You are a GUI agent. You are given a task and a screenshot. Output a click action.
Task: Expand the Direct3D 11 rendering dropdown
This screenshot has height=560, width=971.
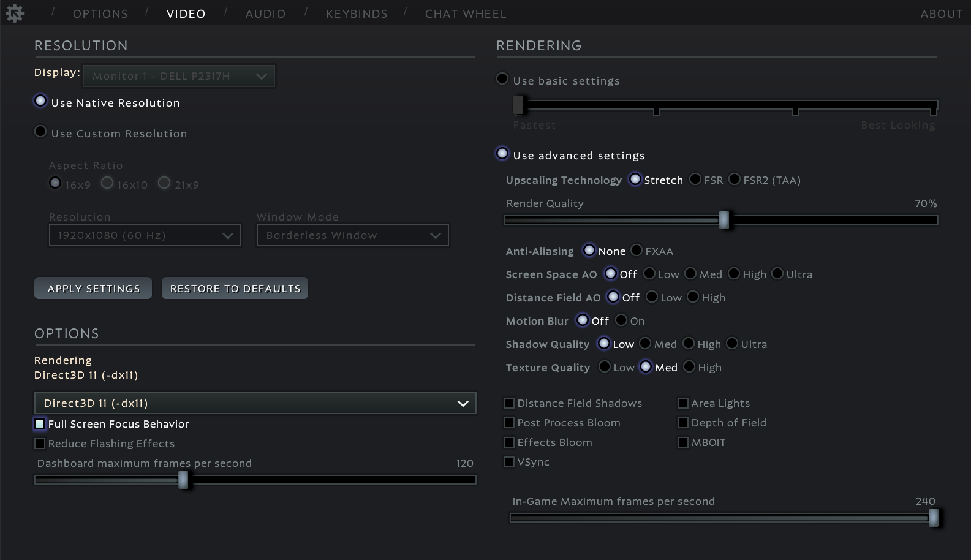tap(255, 403)
